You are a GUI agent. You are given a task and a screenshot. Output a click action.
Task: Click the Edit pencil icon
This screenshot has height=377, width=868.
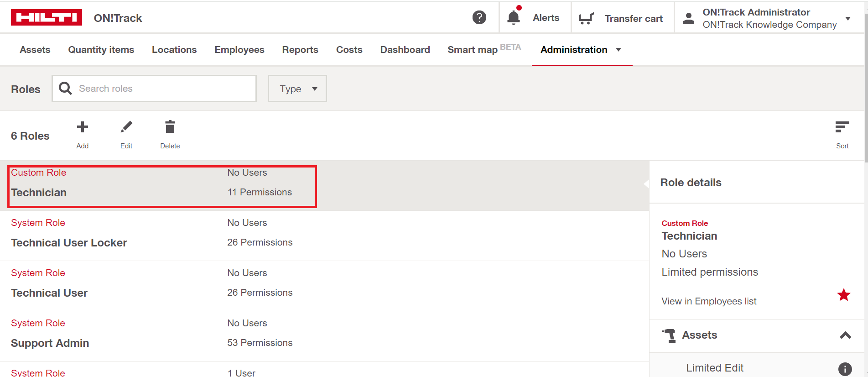coord(126,127)
